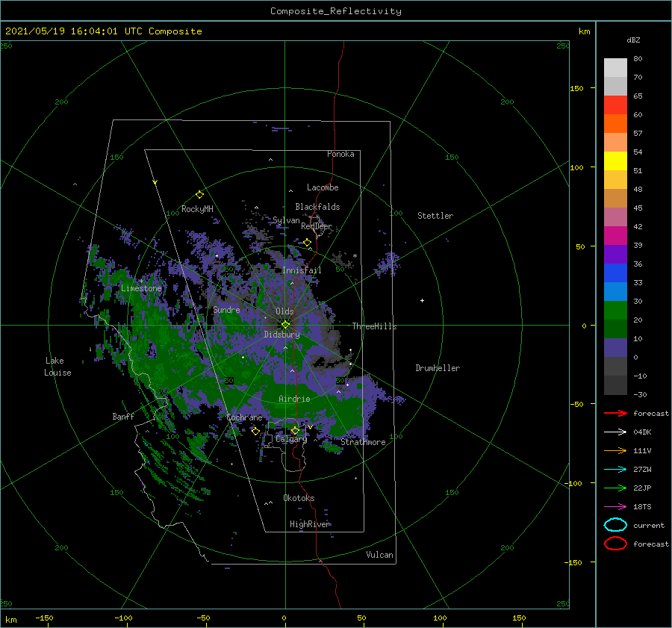The image size is (672, 628).
Task: Click the 18TS legend text
Action: (x=642, y=507)
